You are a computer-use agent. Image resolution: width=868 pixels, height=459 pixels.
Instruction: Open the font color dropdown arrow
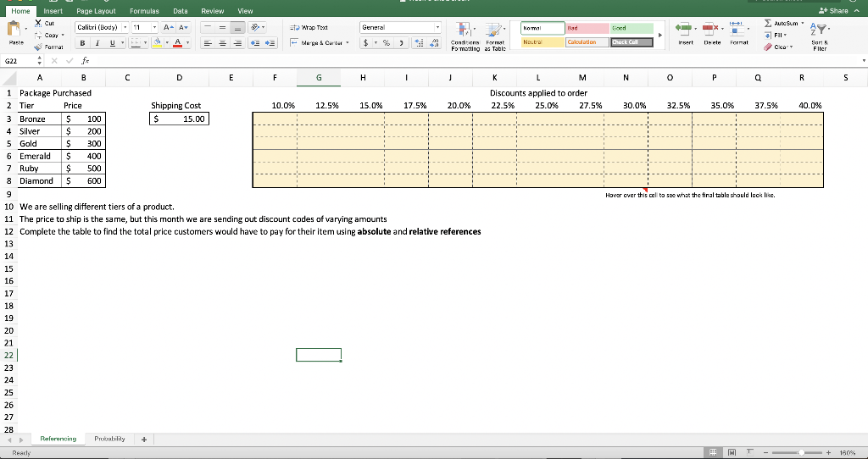tap(187, 42)
